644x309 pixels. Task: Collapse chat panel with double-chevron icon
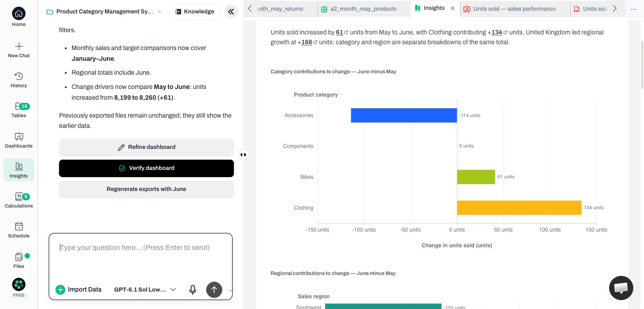[231, 12]
